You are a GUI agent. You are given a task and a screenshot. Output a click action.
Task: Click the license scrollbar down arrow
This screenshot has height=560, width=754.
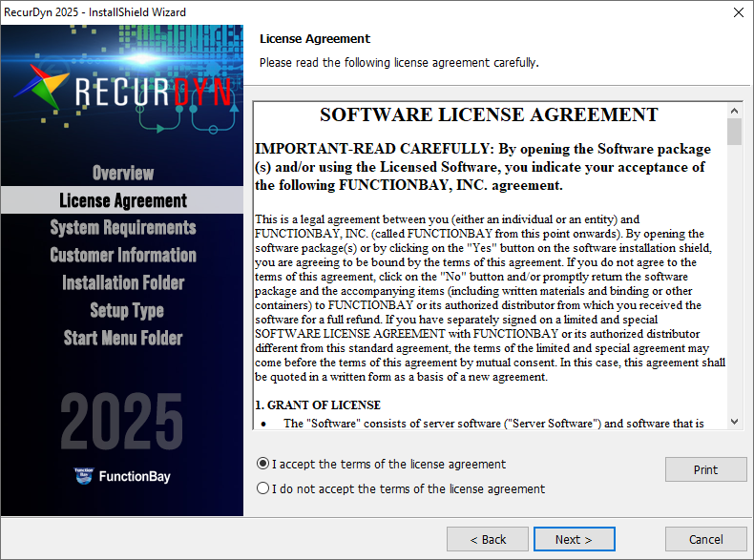pos(734,422)
